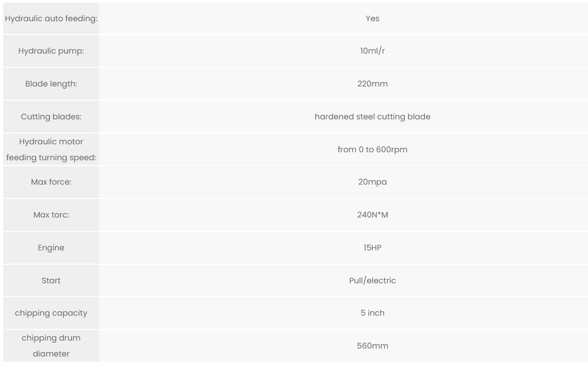Select the "Yes" value for auto feeding
Screen dimensions: 588x365
click(x=372, y=19)
